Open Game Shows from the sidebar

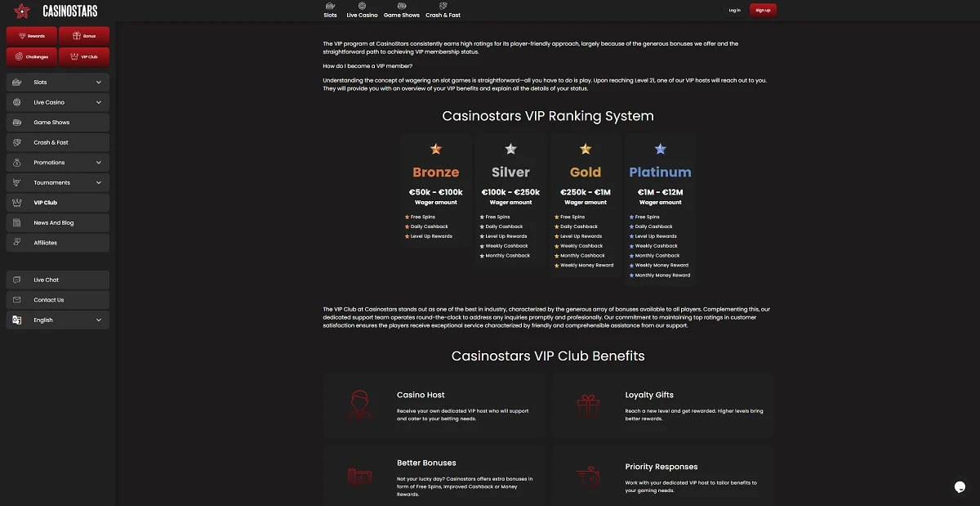(57, 123)
